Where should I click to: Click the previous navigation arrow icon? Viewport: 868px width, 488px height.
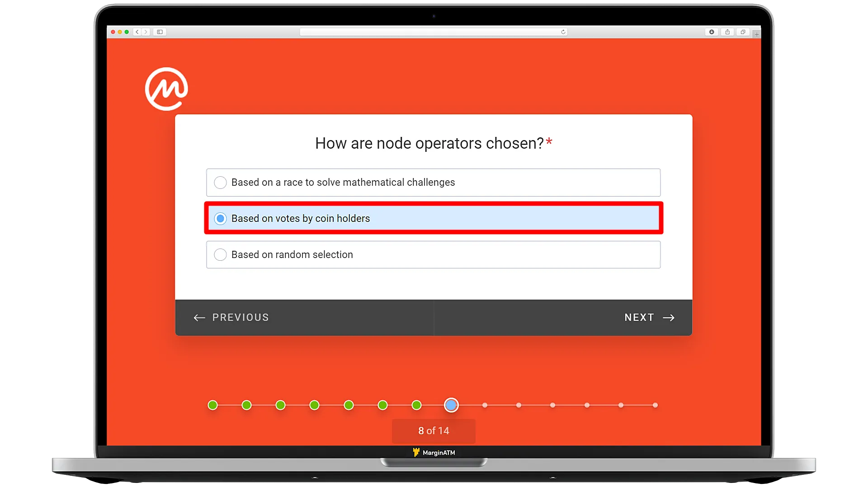point(200,316)
